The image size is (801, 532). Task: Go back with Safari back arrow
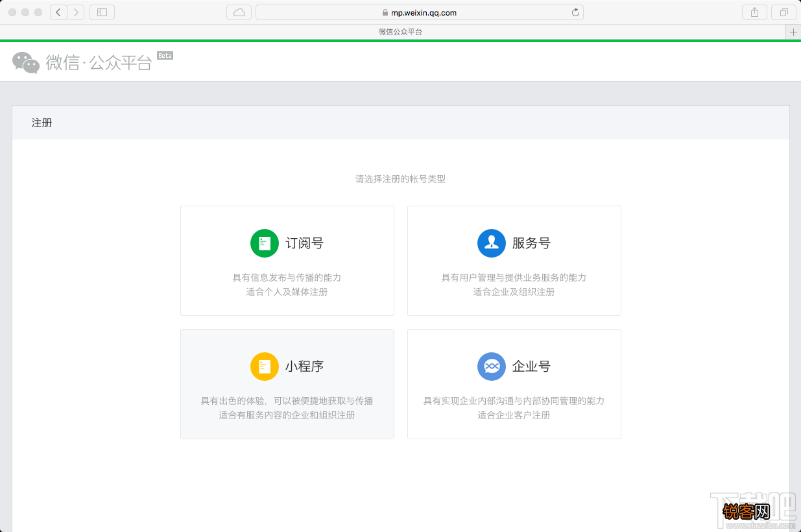tap(58, 12)
